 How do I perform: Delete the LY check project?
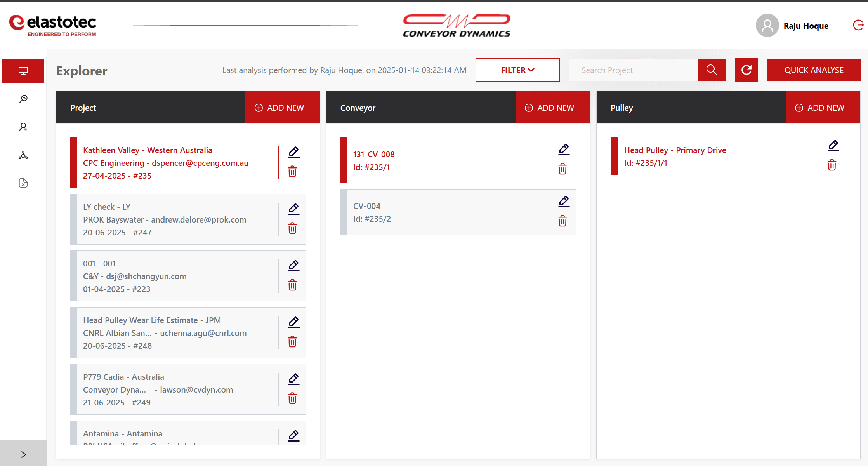coord(292,228)
